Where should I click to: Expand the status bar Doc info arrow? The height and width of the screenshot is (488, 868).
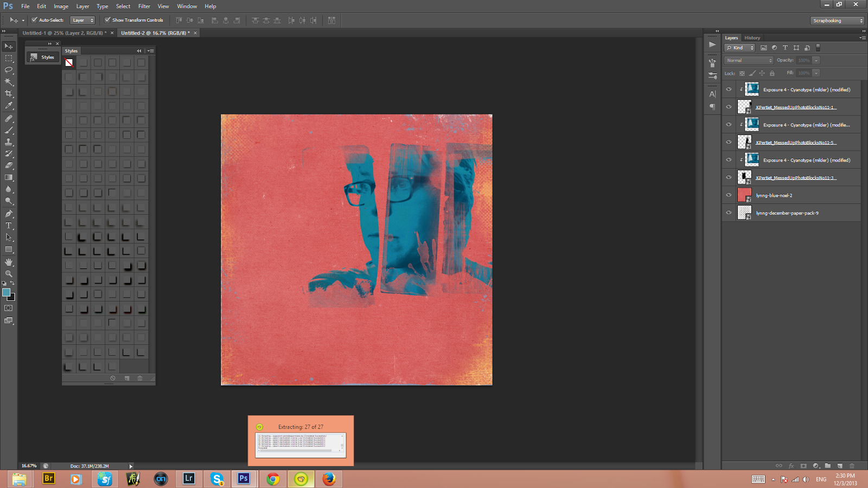[131, 466]
